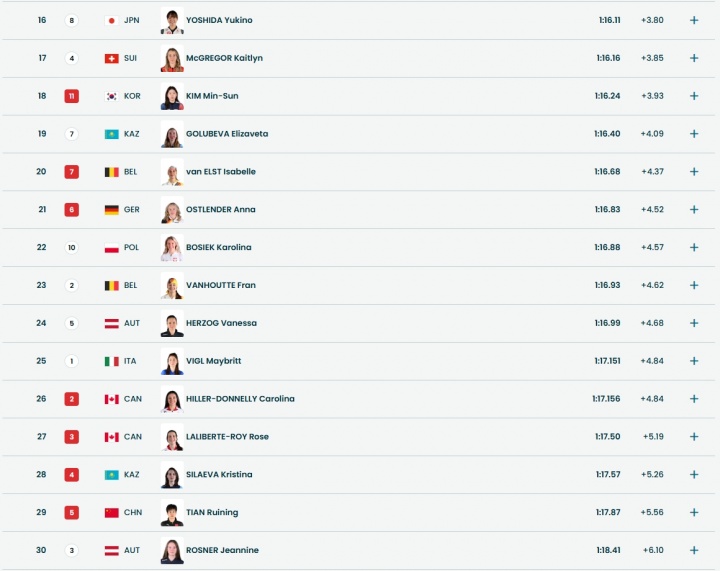The width and height of the screenshot is (720, 571).
Task: Expand McGREGOR Kaitlyn's result row
Action: coord(694,58)
